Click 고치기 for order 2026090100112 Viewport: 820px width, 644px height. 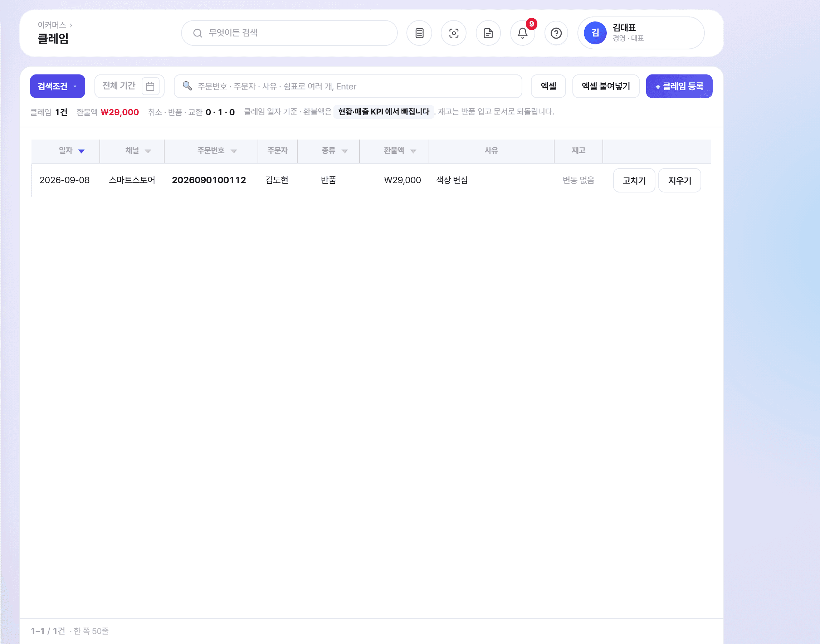[x=634, y=180]
